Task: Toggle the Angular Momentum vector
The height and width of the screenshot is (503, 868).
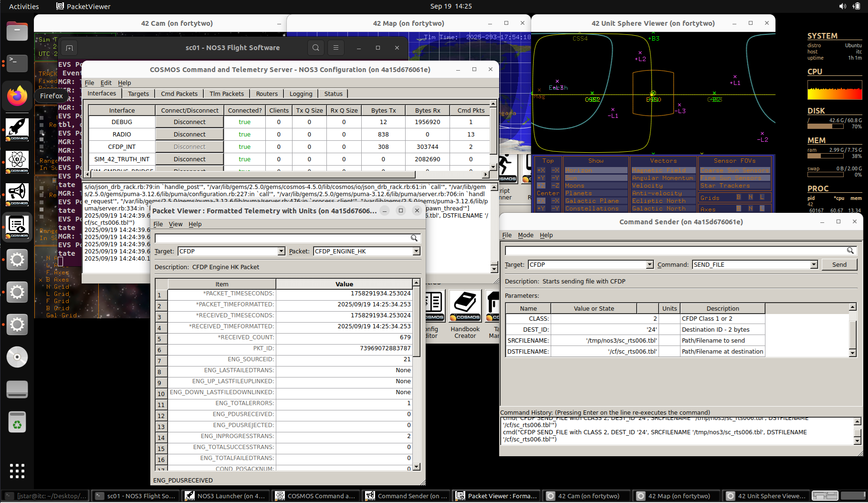Action: (663, 178)
